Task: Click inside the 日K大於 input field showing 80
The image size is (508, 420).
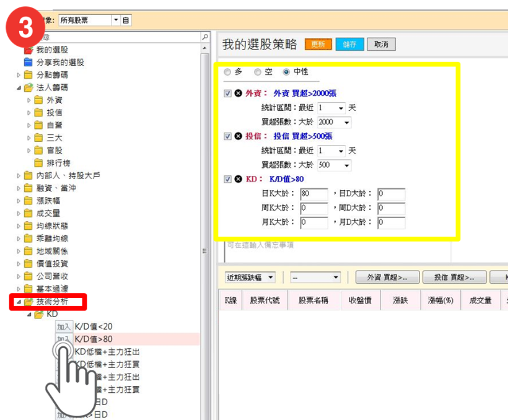Action: click(x=313, y=194)
